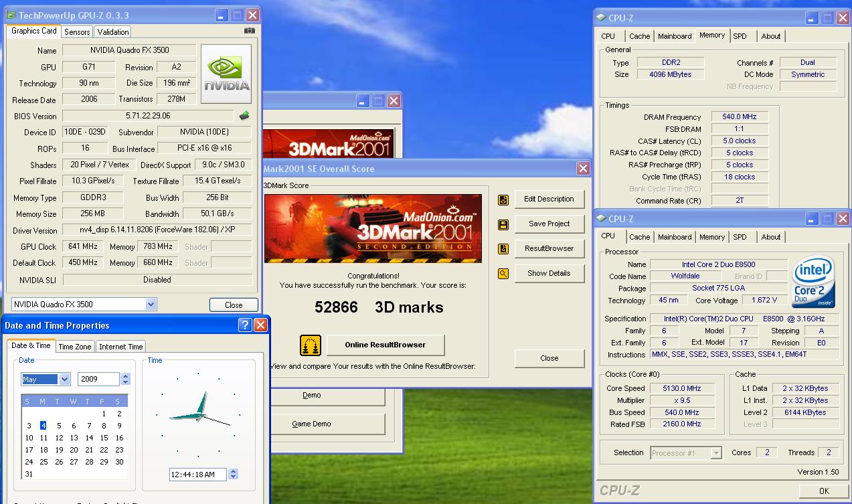Open About tab in top CPU-Z window
Screen dimensions: 852x504
coord(771,36)
